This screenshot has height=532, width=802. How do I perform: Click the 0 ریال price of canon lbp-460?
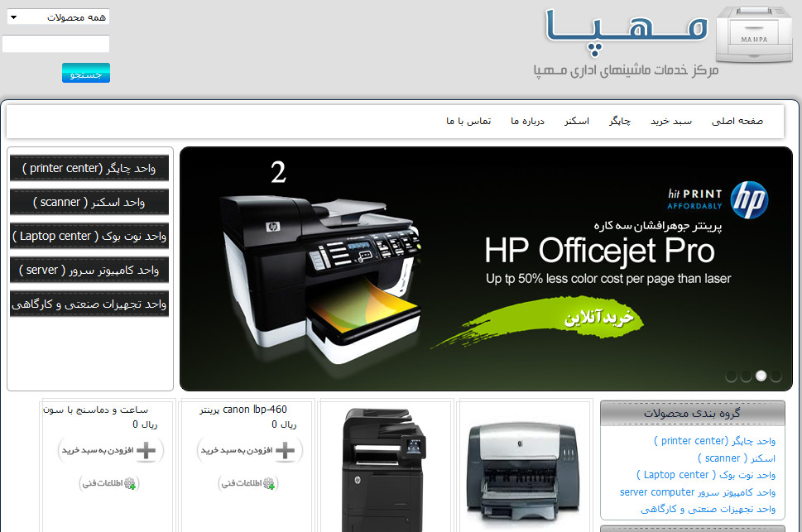[x=284, y=424]
